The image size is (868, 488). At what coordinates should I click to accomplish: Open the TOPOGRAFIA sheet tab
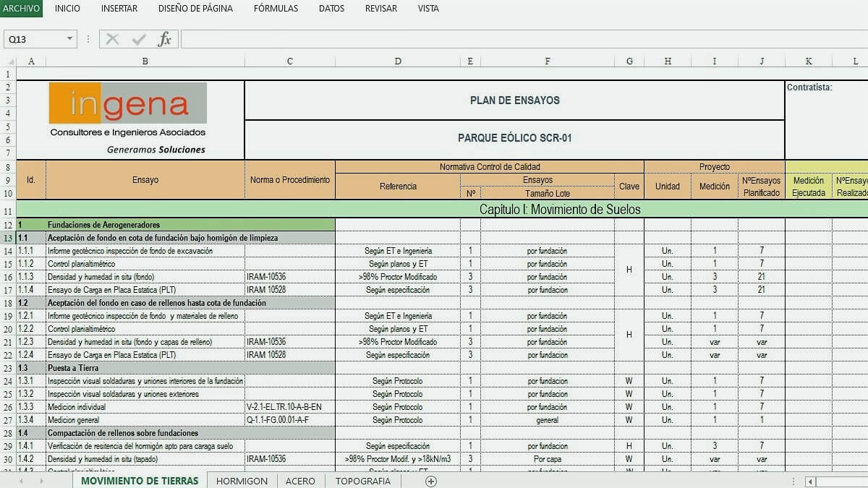point(363,481)
